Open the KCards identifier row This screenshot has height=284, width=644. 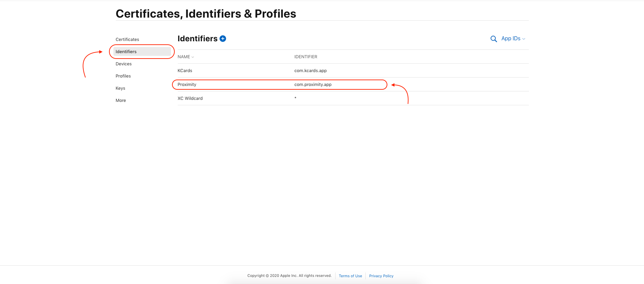coord(353,70)
